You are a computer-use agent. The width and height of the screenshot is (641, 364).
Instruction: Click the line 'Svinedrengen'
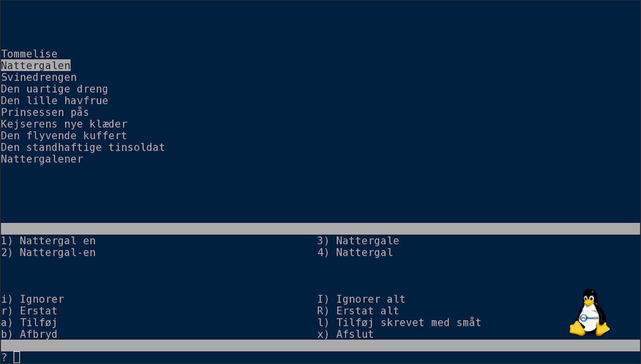39,78
